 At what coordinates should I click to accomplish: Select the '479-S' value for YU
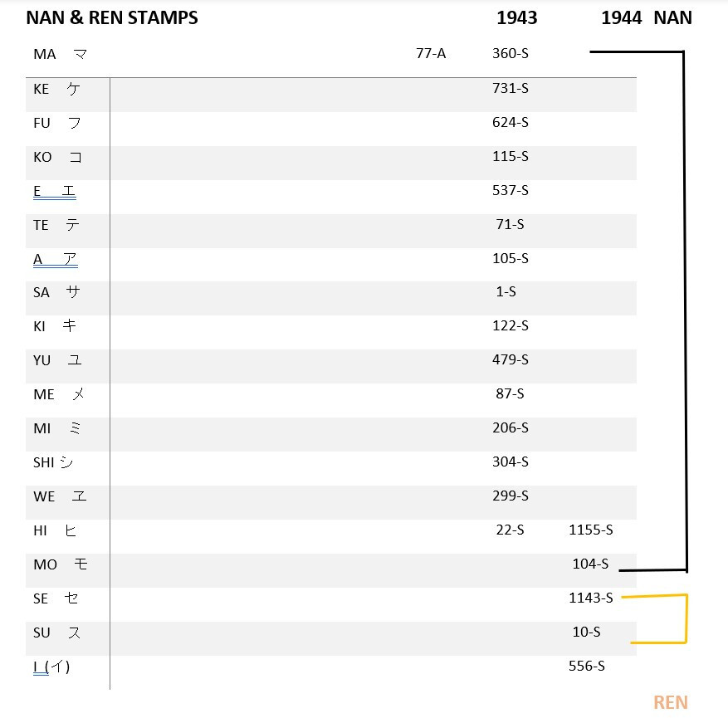[511, 359]
